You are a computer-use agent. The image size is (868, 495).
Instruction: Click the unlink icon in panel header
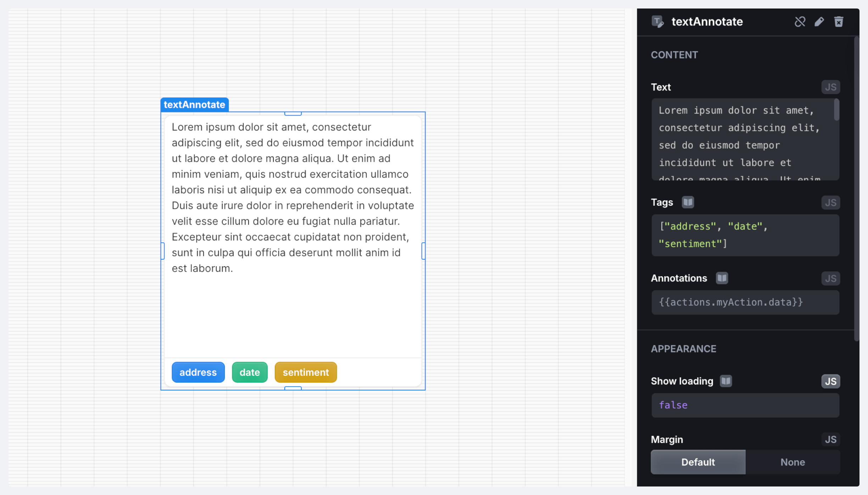(800, 22)
